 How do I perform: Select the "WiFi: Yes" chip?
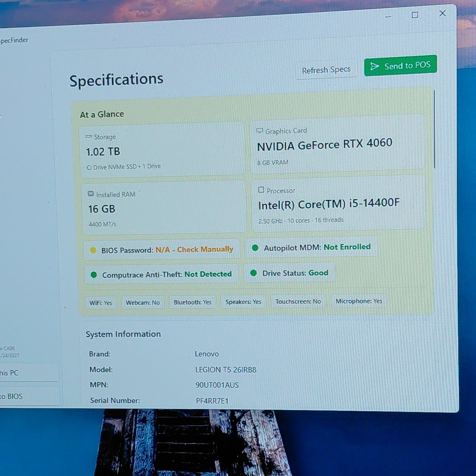coord(101,303)
